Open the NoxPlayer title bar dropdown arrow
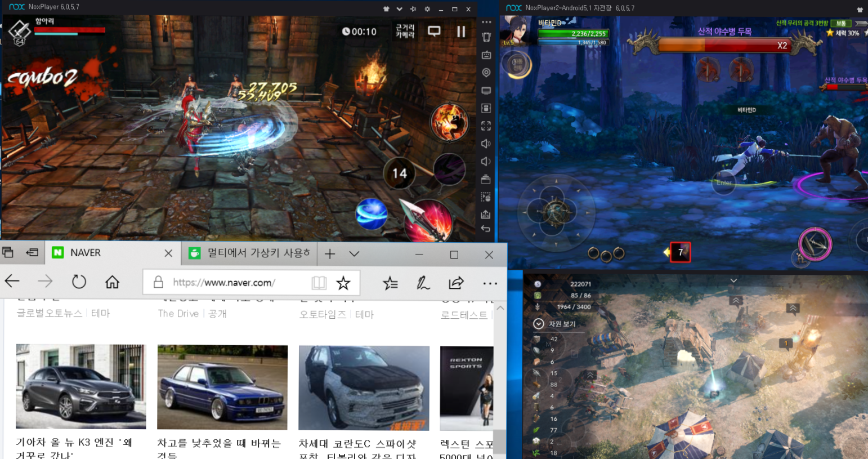 coord(399,9)
